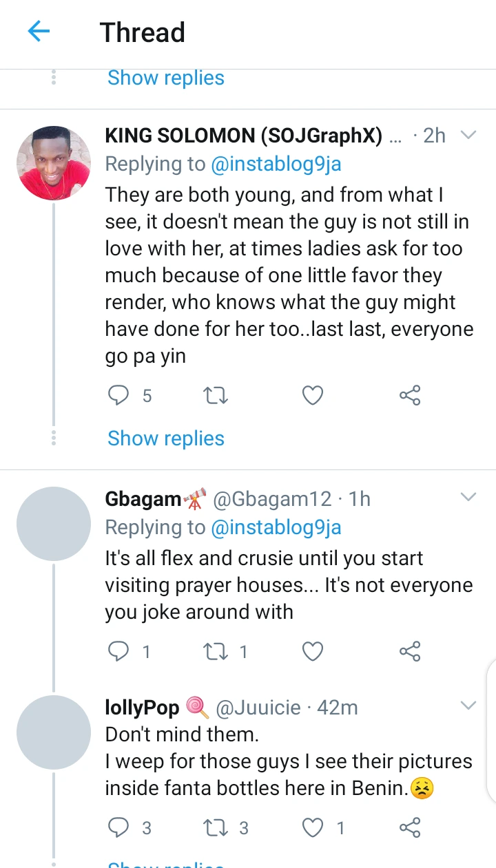The height and width of the screenshot is (868, 496).
Task: Retweet Gbagam's prayer houses tweet
Action: (x=216, y=651)
